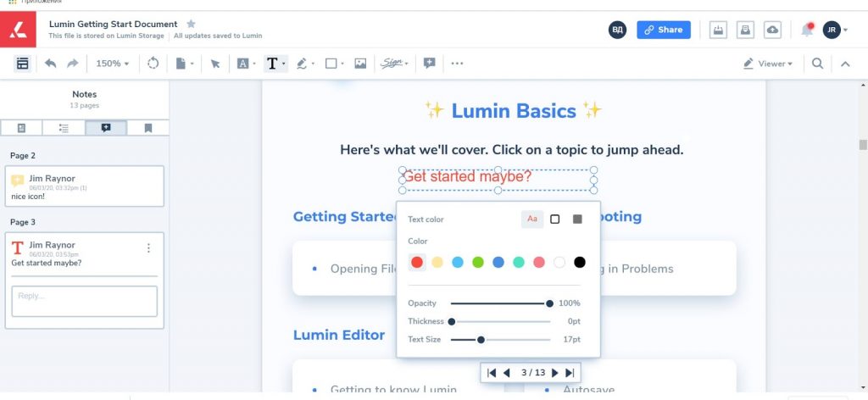Click the print document icon
The height and width of the screenshot is (400, 868).
coord(745,30)
